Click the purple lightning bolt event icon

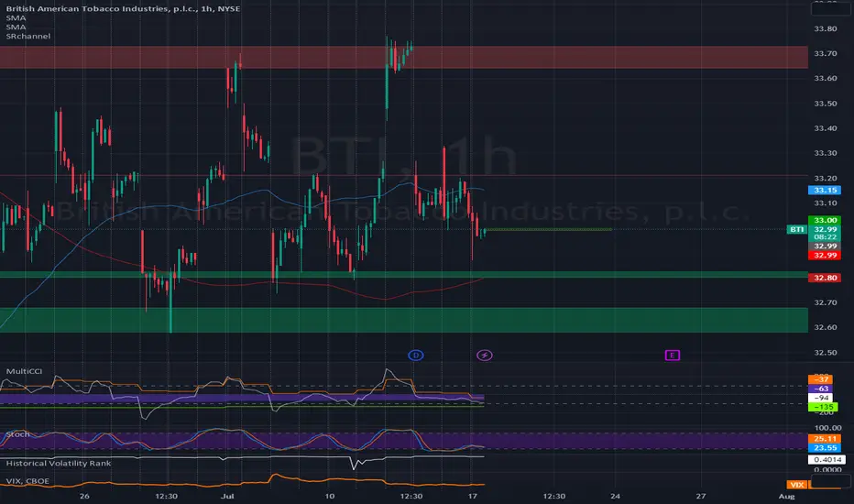point(484,356)
